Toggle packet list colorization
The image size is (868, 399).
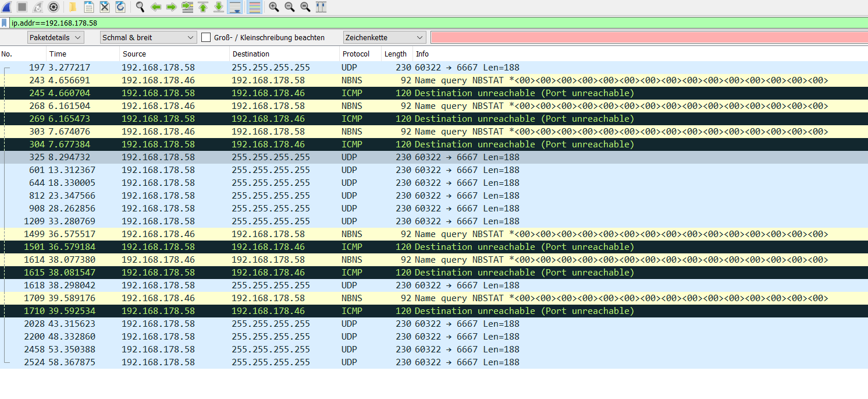(x=254, y=7)
